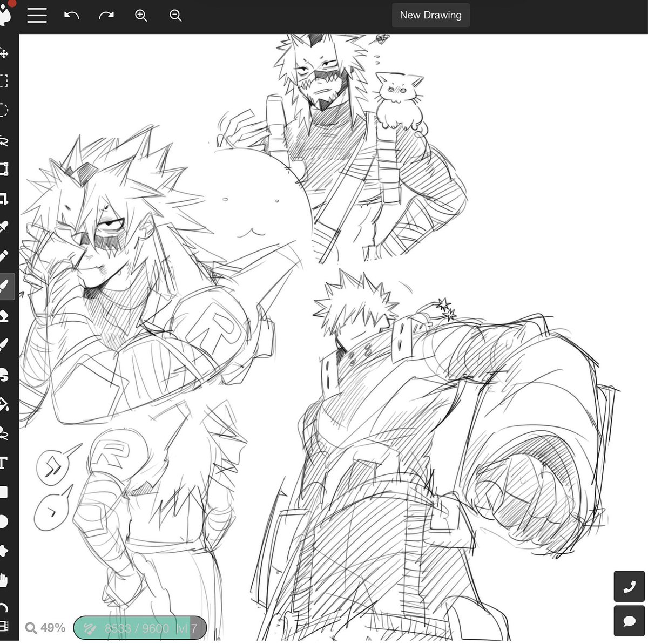Click the 8533 / 9600 level progress bar

(140, 628)
